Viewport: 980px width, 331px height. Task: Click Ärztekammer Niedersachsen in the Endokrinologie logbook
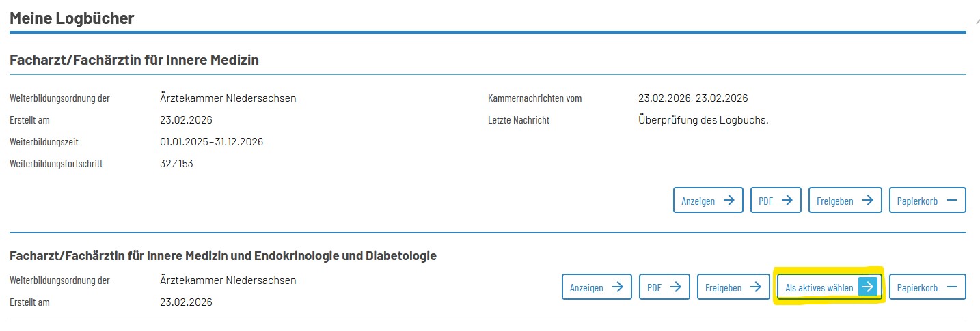coord(223,280)
